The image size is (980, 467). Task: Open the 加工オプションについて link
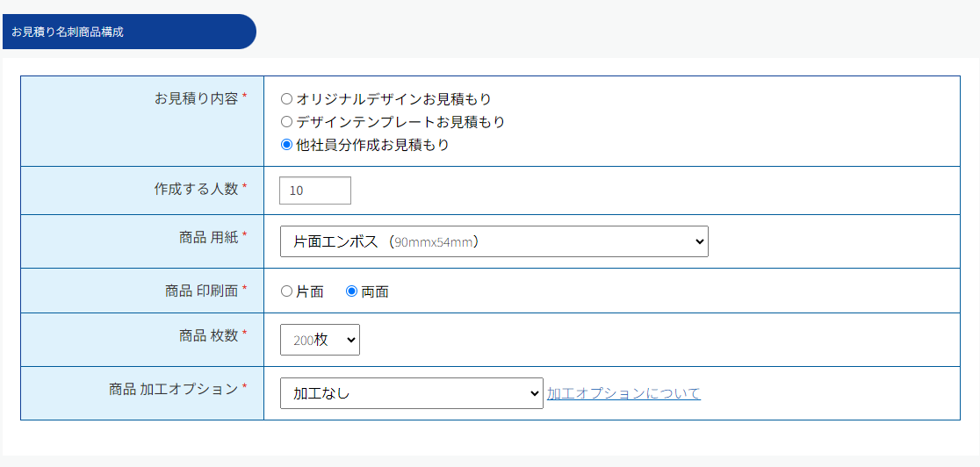coord(623,393)
